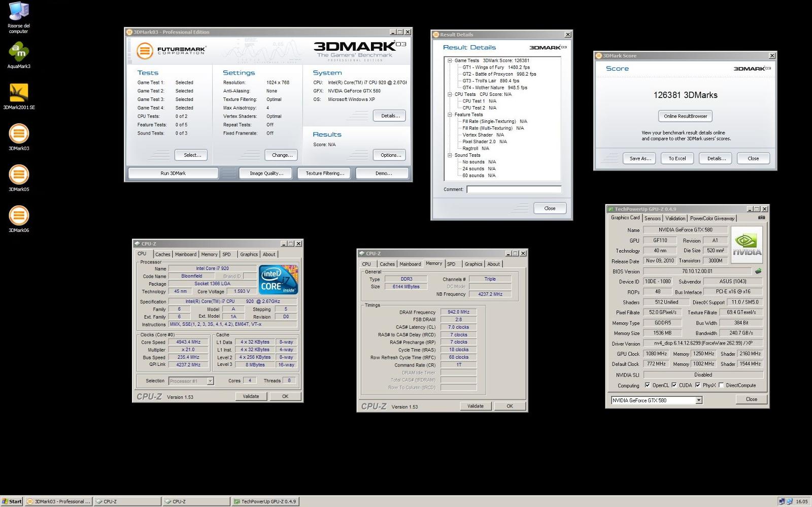Click Select... under Tests
The height and width of the screenshot is (507, 812).
point(191,155)
